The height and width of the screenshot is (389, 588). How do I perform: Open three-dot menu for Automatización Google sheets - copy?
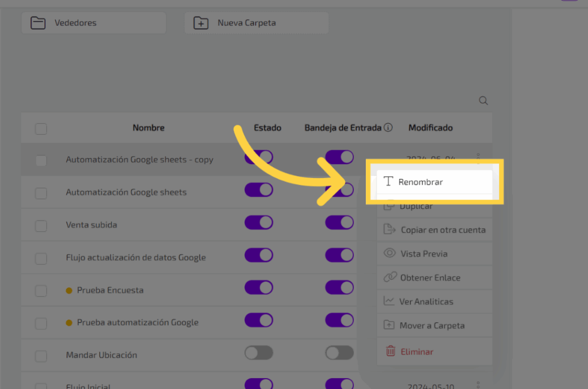pyautogui.click(x=478, y=156)
